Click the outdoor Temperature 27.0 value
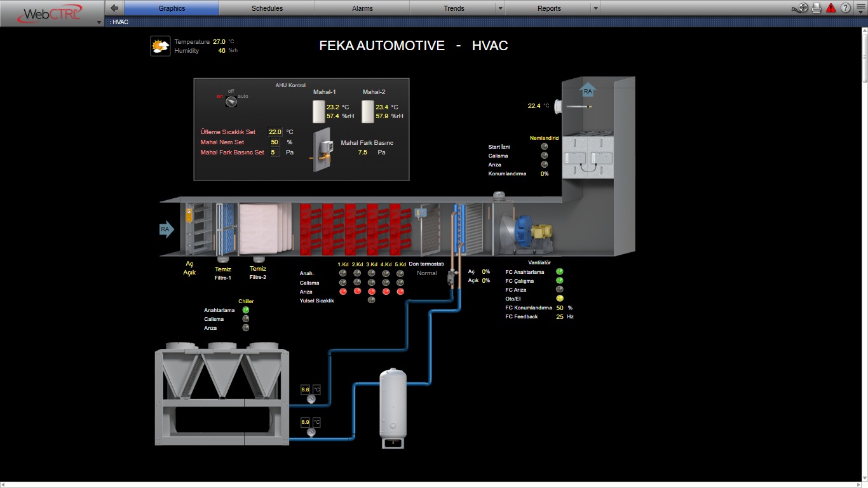 [x=219, y=41]
